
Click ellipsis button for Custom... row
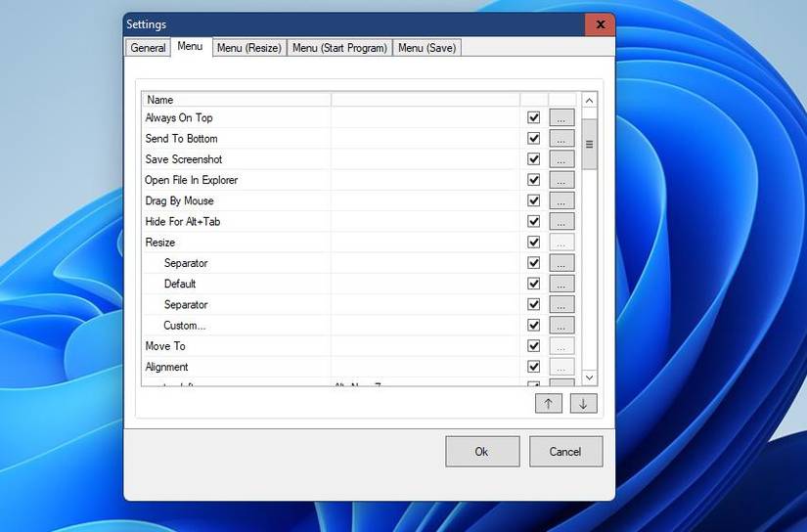pos(561,326)
